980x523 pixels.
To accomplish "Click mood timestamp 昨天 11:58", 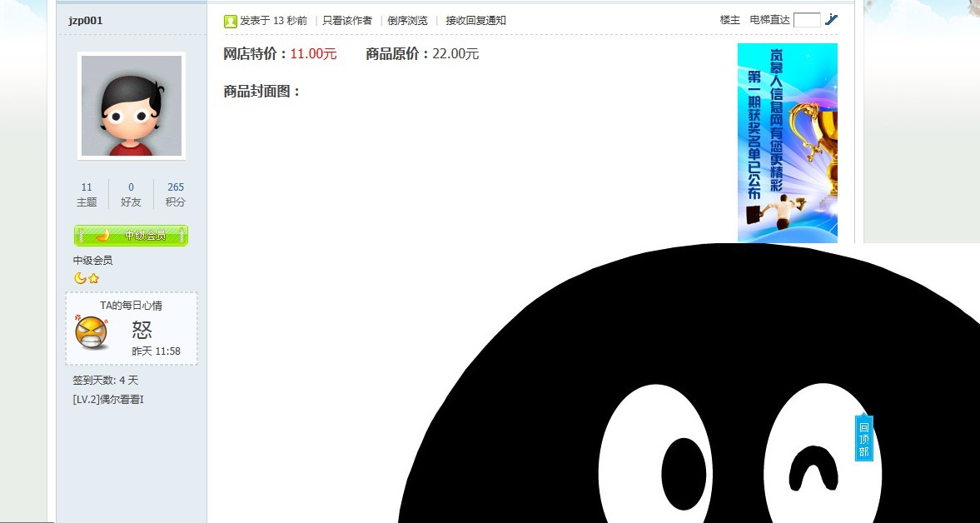I will tap(157, 351).
